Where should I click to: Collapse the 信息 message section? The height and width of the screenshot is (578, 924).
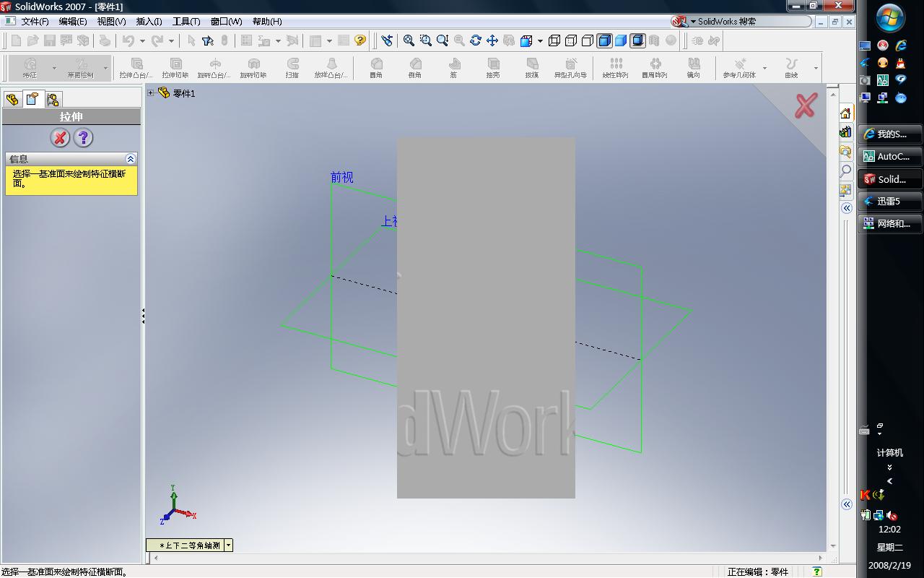pyautogui.click(x=131, y=159)
